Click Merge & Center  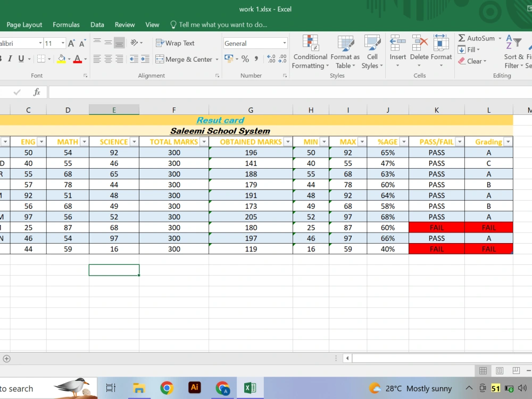[184, 60]
